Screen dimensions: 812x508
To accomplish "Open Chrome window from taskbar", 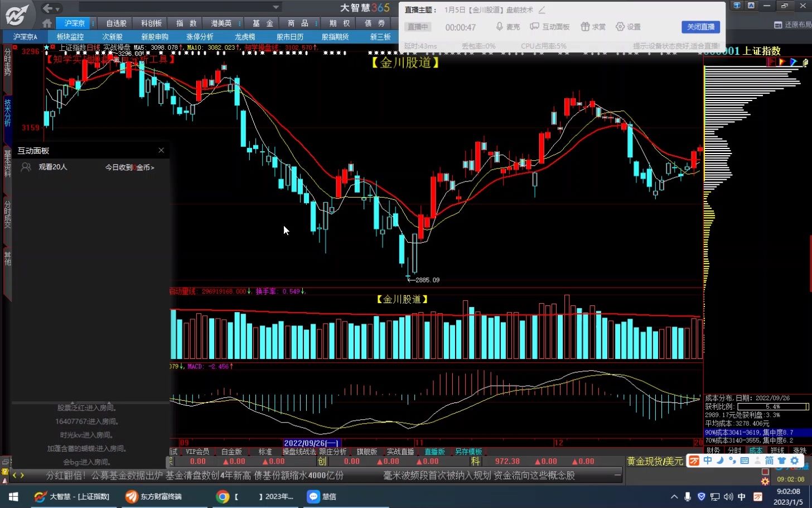I will tap(255, 496).
